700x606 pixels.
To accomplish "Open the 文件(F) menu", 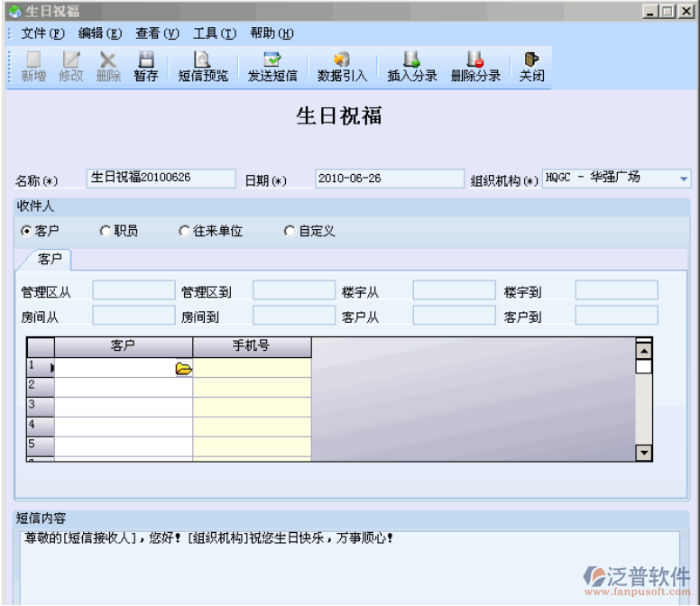I will click(42, 33).
